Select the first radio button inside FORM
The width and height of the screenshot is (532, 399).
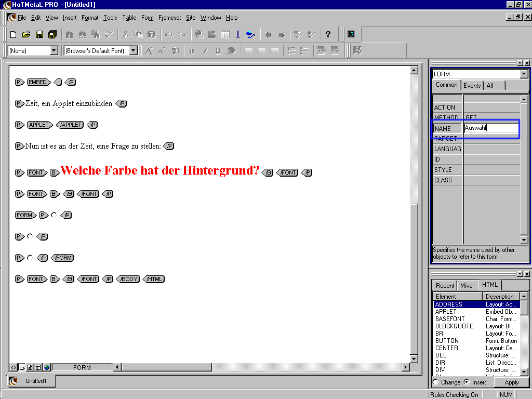pos(54,215)
